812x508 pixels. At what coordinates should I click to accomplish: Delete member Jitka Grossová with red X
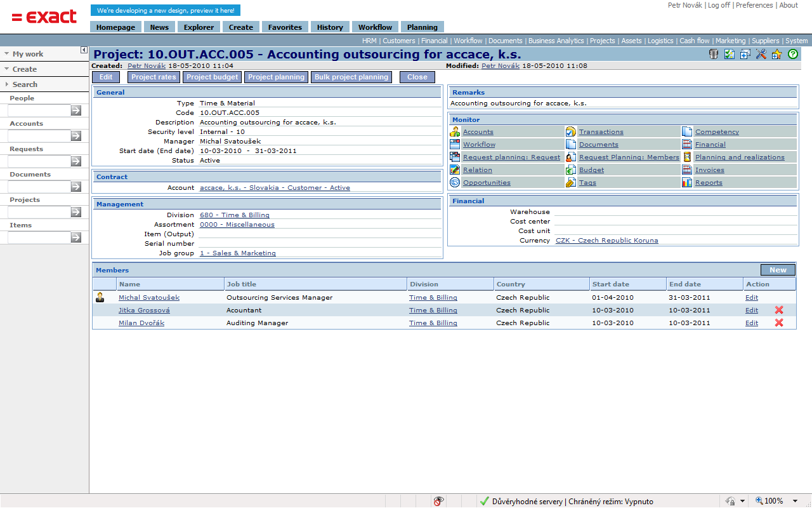point(779,310)
